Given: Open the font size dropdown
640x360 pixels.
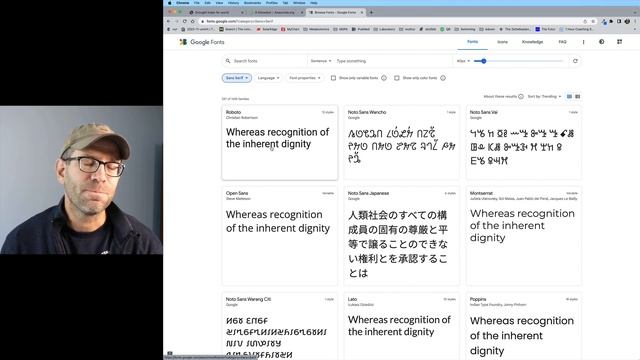Looking at the screenshot, I should point(463,61).
